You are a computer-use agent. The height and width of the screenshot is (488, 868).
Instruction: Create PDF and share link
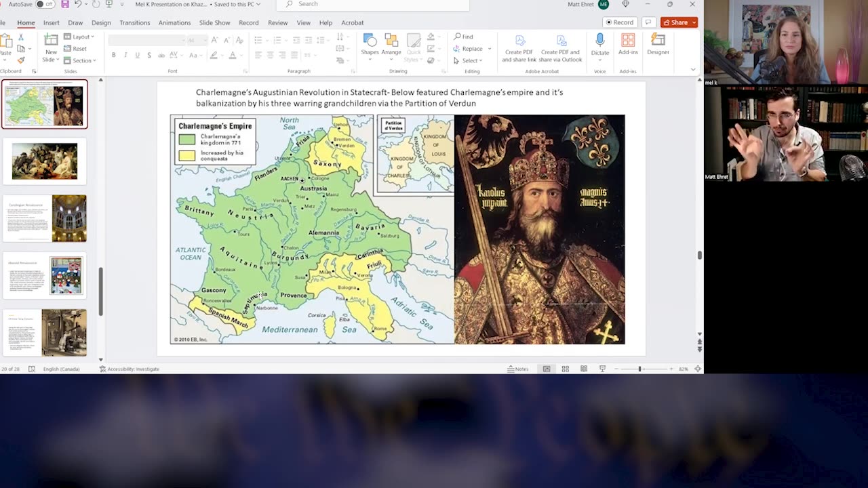coord(519,47)
